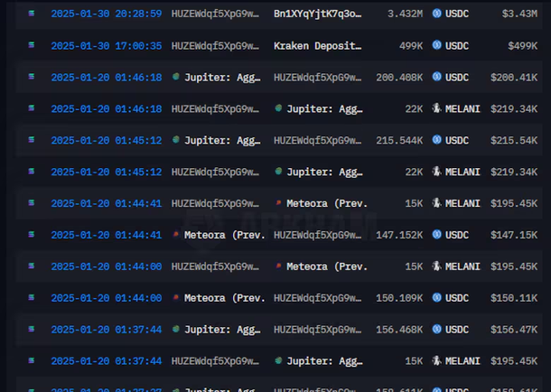Open the 01:37:44 timestamp on the 156.468K USDC row
Screen dimensions: 551x392
click(x=107, y=330)
